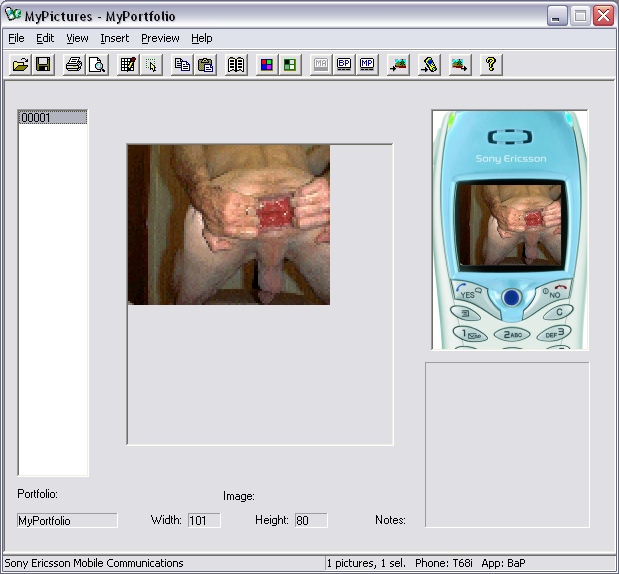Click status text 'Phone: T68i'

click(x=444, y=563)
